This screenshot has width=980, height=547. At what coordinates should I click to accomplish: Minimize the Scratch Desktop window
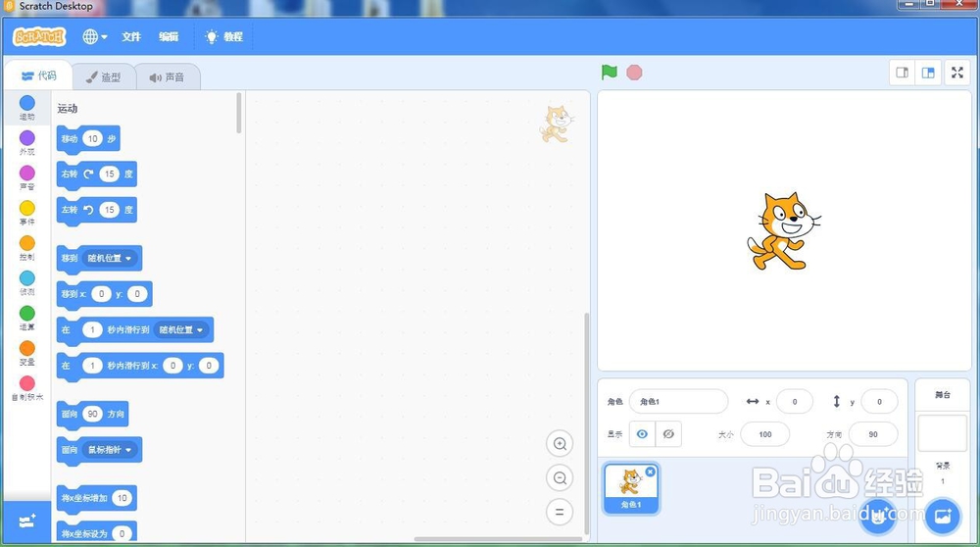point(909,4)
